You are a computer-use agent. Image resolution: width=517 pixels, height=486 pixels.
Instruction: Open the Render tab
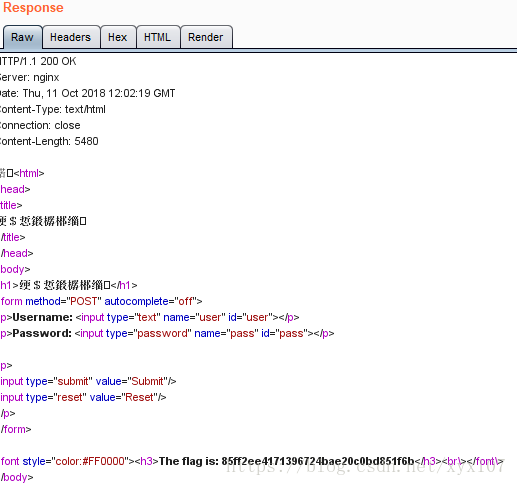(x=206, y=37)
